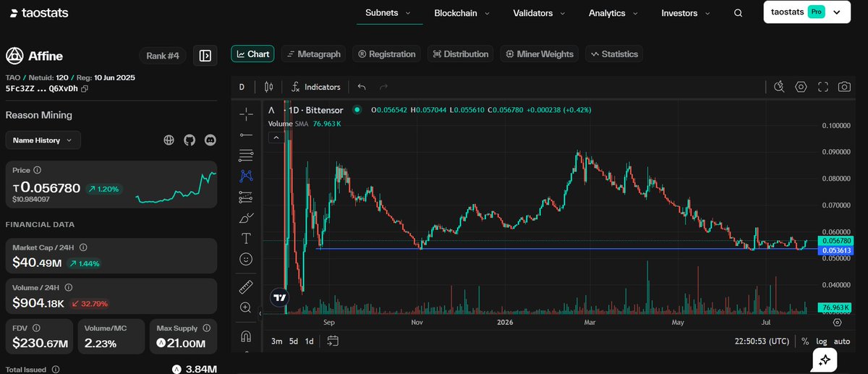Select the brush drawing tool
The width and height of the screenshot is (868, 374).
coord(246,218)
